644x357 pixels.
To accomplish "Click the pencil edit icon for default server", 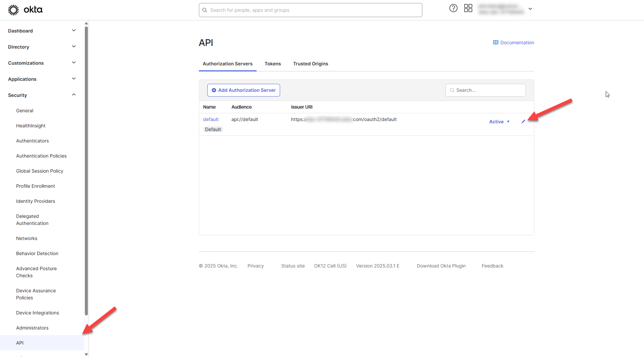I will (x=523, y=122).
